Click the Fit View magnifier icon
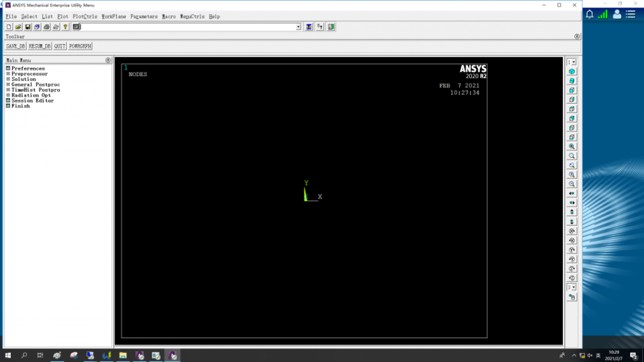644x362 pixels. (x=572, y=146)
